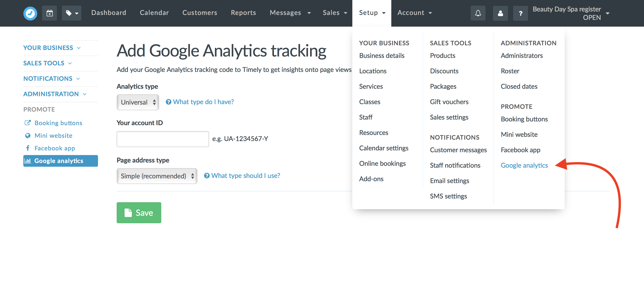This screenshot has height=283, width=644.
Task: Open the Analytics type selector
Action: coord(137,102)
